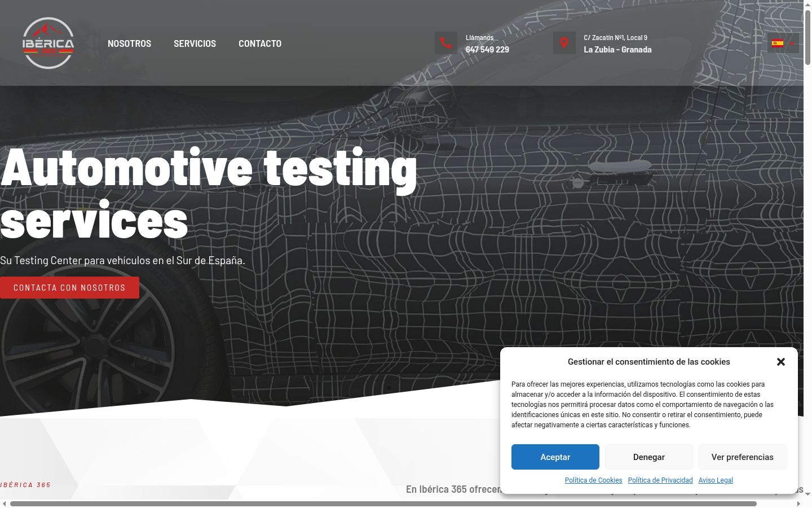Accept cookies with the Aceptar button
812x508 pixels.
coord(555,457)
